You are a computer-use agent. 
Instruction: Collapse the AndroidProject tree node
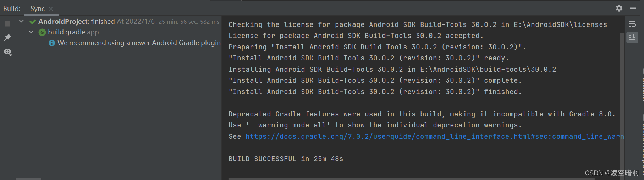(22, 21)
